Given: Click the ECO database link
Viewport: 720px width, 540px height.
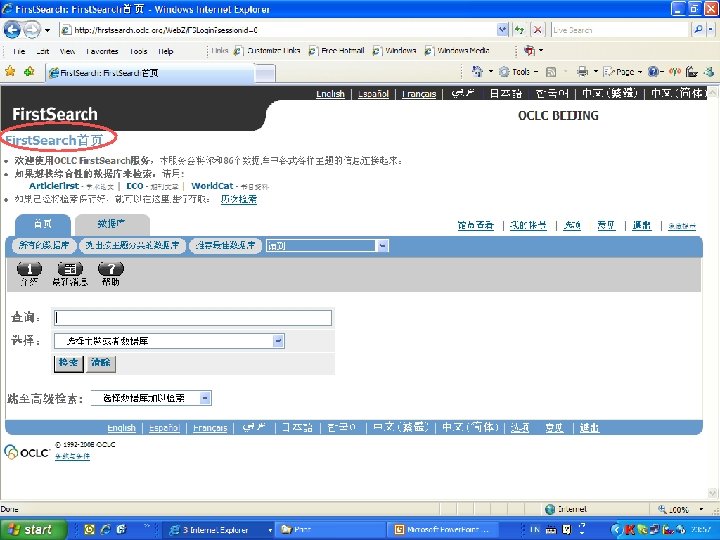Looking at the screenshot, I should tap(135, 186).
